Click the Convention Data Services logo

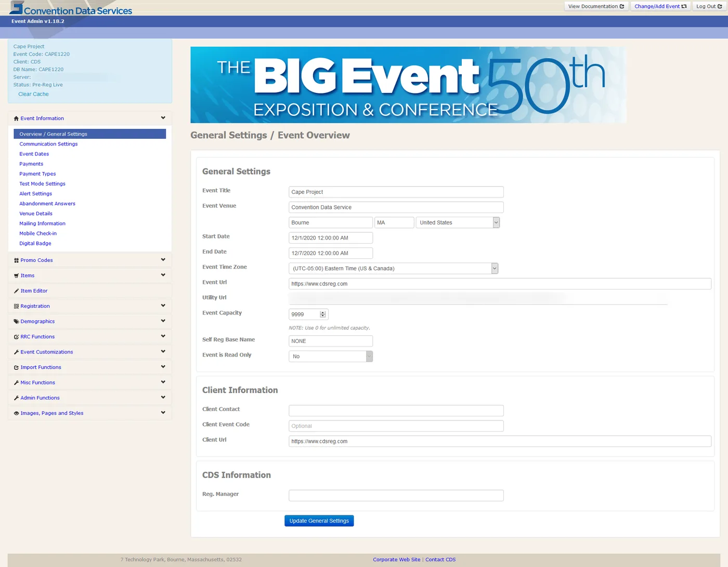71,9
